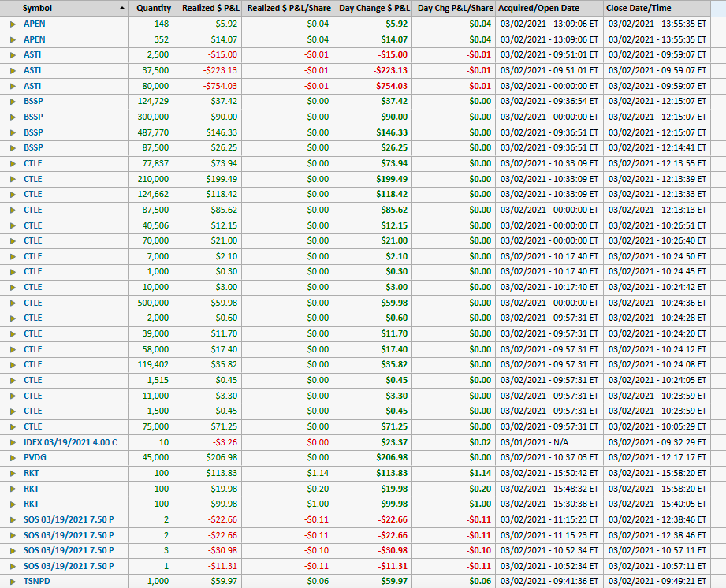Expand the IDEX 03/19/2021 4.00 C row
The width and height of the screenshot is (726, 588).
tap(13, 443)
